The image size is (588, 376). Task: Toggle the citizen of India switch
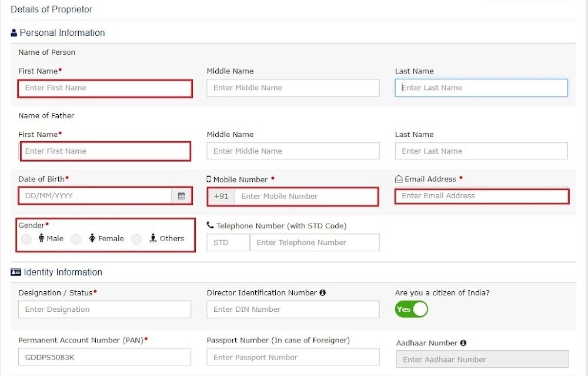[x=412, y=309]
